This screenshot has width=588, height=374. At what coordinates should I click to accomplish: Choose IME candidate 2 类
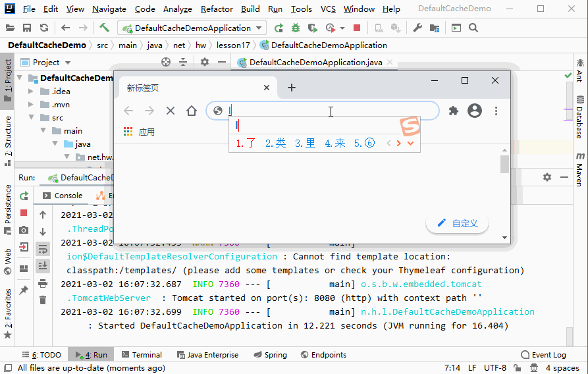(276, 143)
